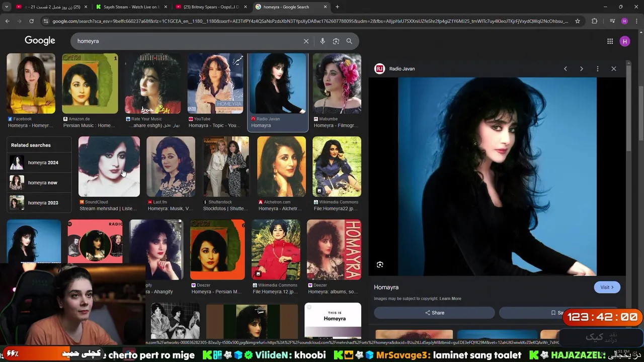Viewport: 644px width, 362px height.
Task: Open related search homeyra 2023
Action: click(x=39, y=203)
